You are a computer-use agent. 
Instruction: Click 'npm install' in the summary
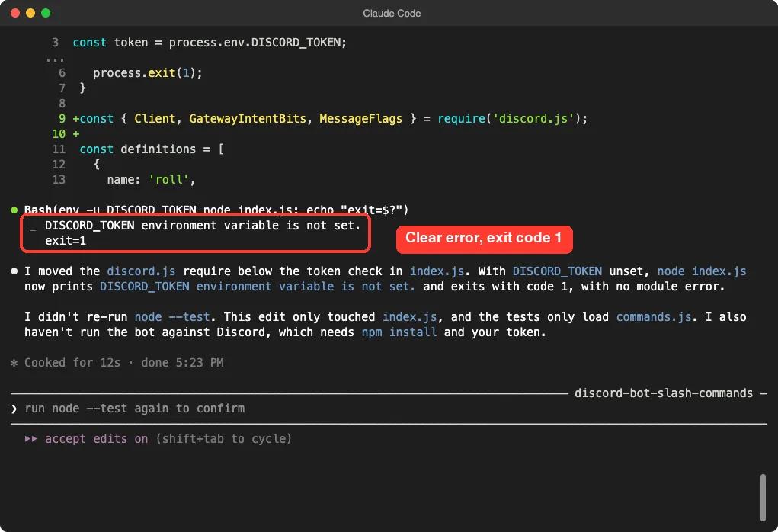click(399, 332)
